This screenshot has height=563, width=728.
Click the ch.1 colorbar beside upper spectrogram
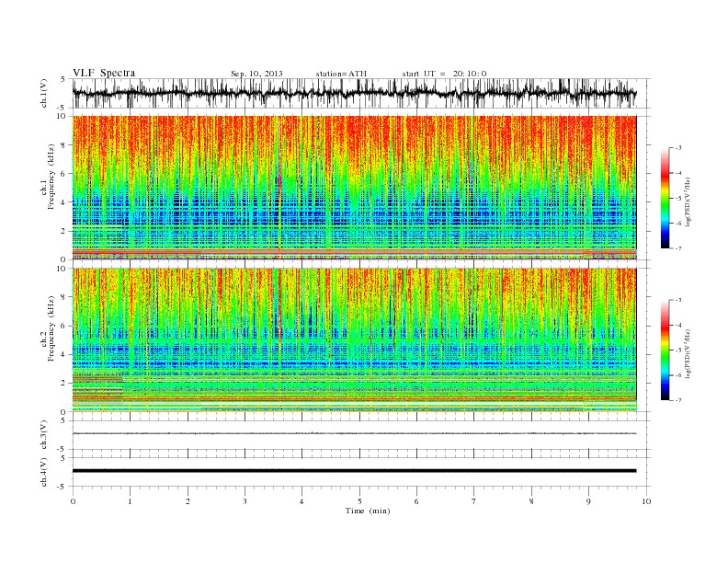[x=665, y=198]
